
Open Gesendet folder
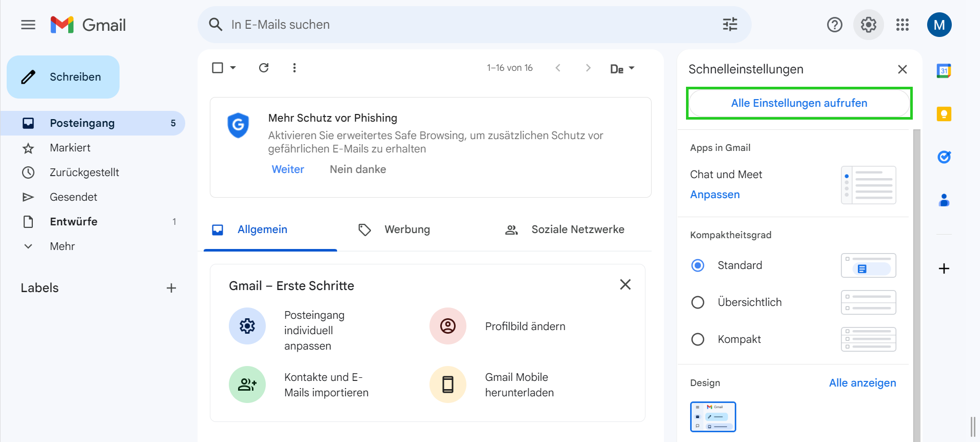click(x=93, y=197)
